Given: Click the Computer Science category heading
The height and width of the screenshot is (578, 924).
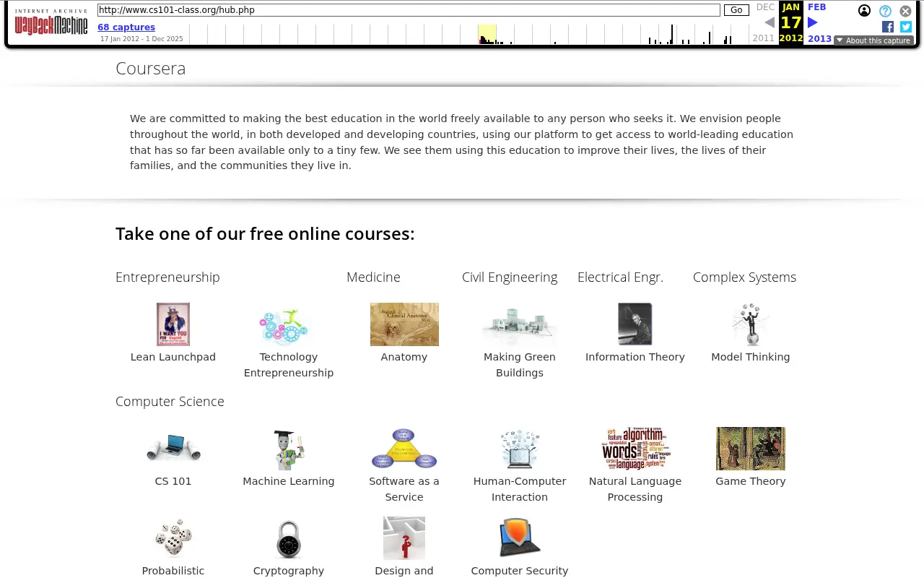Looking at the screenshot, I should [170, 402].
